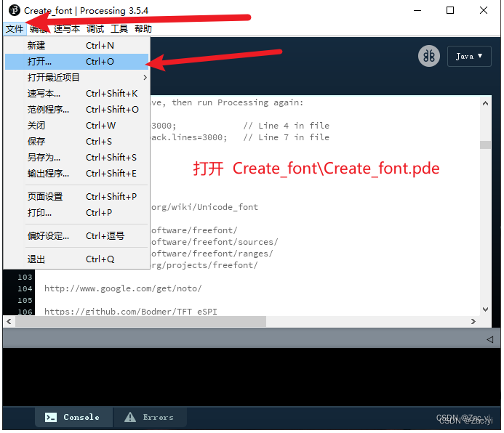Expand 打开最近项目 submenu
This screenshot has height=433, width=504.
76,78
